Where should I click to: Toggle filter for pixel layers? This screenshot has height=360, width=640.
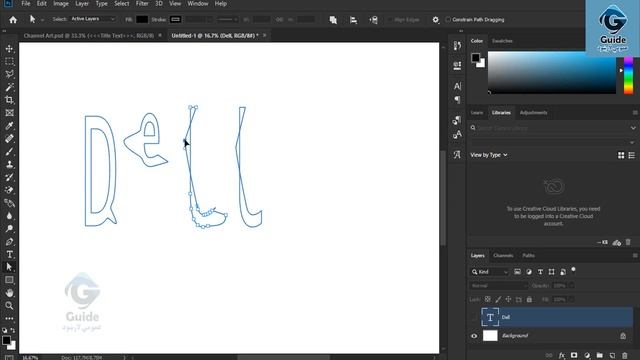[x=517, y=272]
